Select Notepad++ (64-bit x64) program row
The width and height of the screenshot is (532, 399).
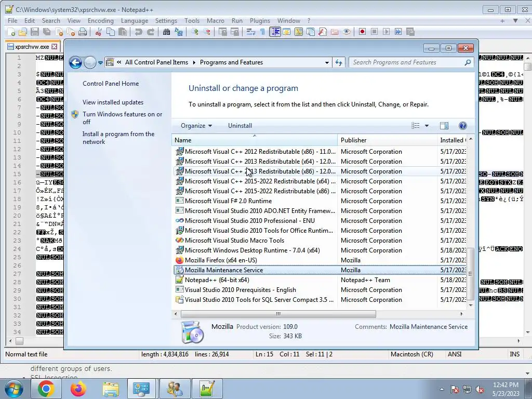[x=320, y=280]
